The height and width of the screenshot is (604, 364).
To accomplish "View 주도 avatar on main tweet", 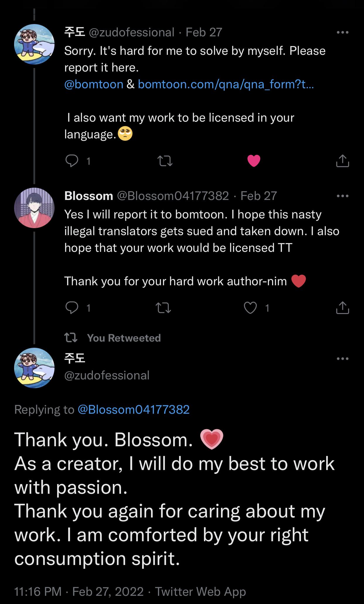I will coord(34,368).
